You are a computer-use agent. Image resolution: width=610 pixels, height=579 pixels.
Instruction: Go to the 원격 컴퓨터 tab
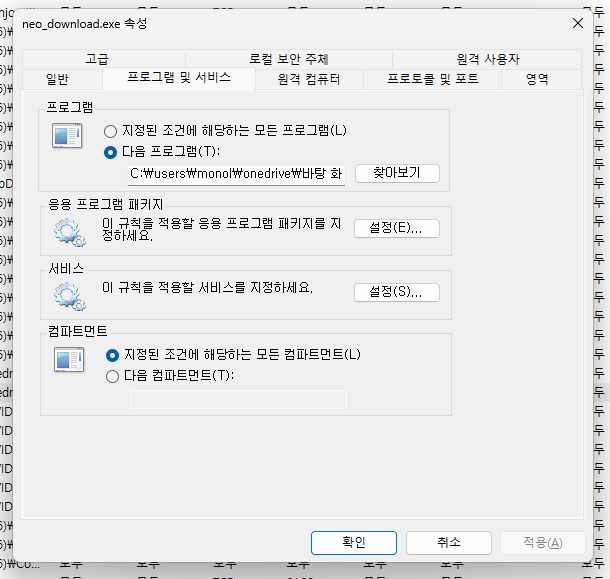point(309,79)
